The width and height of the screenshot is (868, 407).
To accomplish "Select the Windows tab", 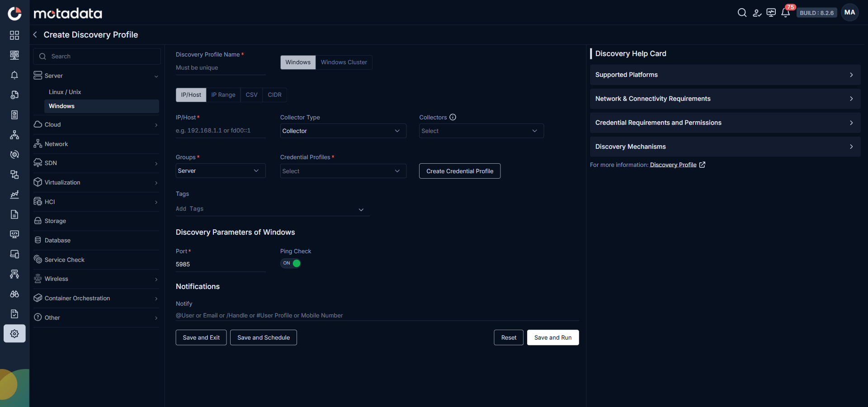I will click(x=298, y=62).
